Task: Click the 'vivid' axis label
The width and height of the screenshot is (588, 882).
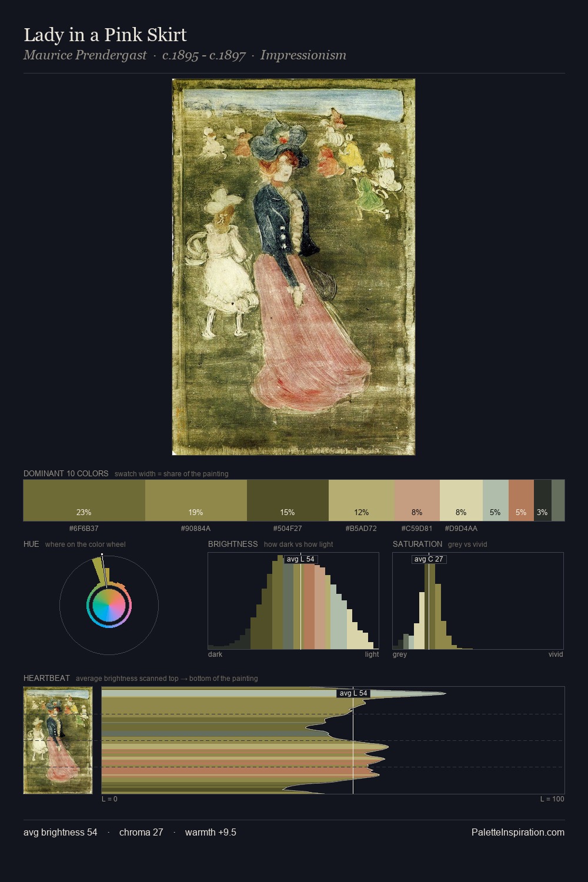Action: coord(556,654)
